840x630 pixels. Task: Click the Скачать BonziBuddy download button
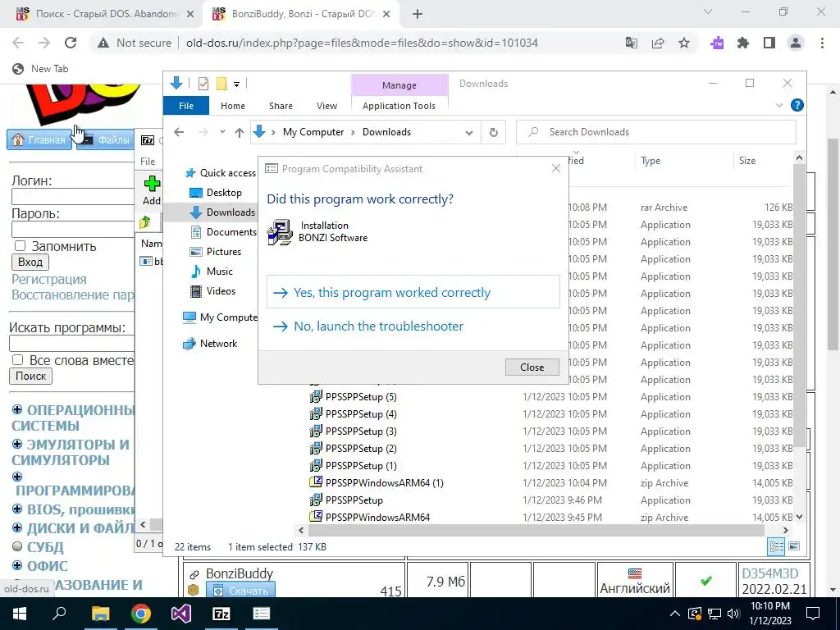[240, 591]
